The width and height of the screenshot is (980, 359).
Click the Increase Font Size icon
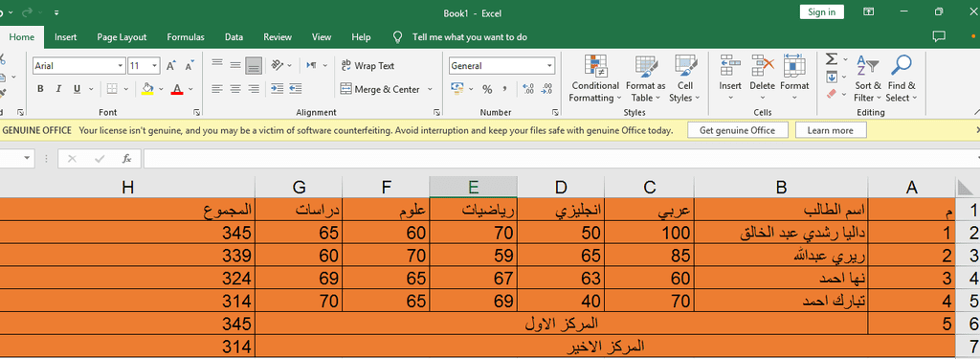pos(171,66)
